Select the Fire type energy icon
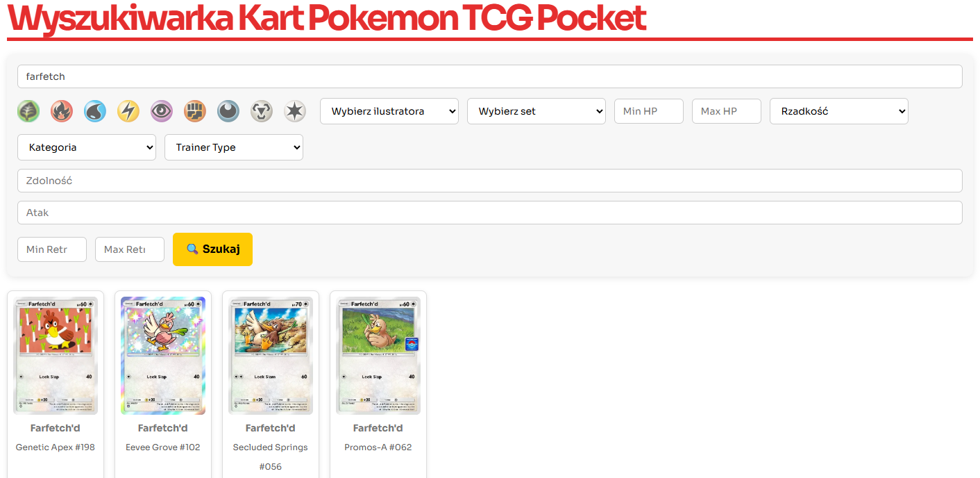 coord(62,111)
